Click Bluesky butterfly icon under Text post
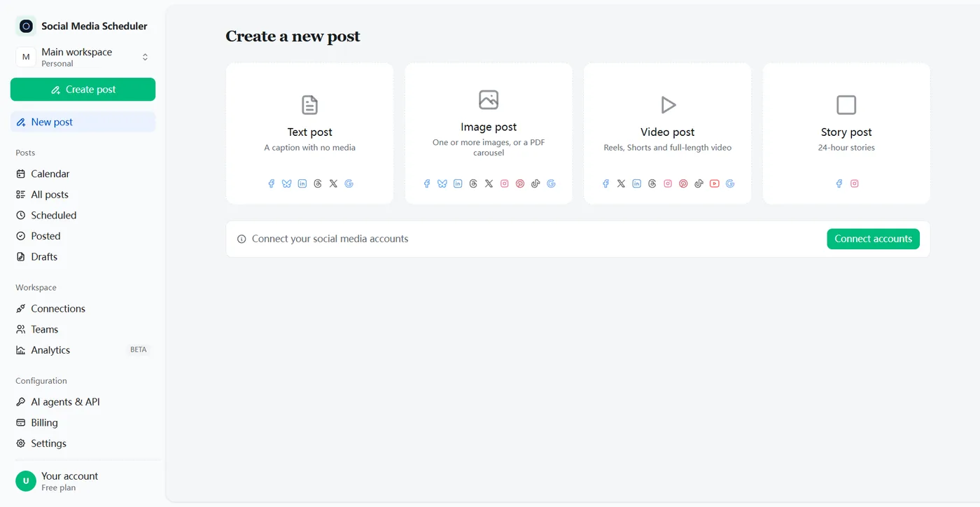Image resolution: width=980 pixels, height=507 pixels. [286, 183]
